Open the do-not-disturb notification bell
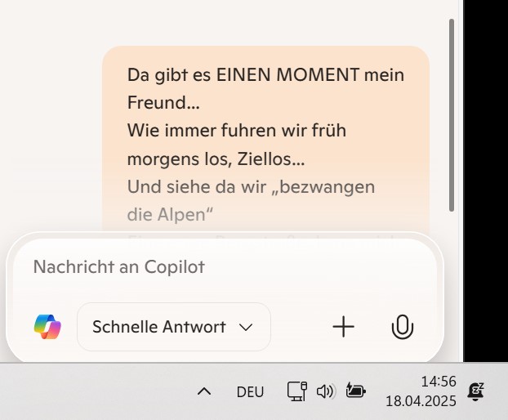The width and height of the screenshot is (508, 420). [475, 391]
